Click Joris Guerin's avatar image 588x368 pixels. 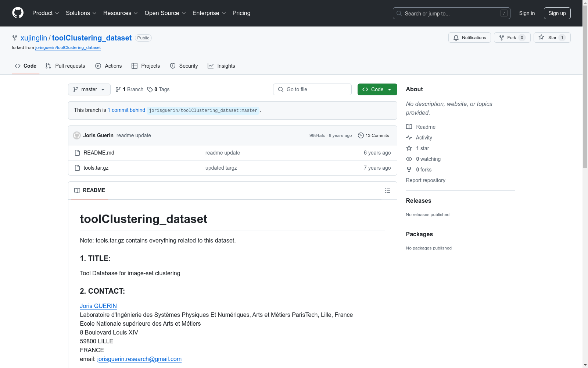click(77, 135)
